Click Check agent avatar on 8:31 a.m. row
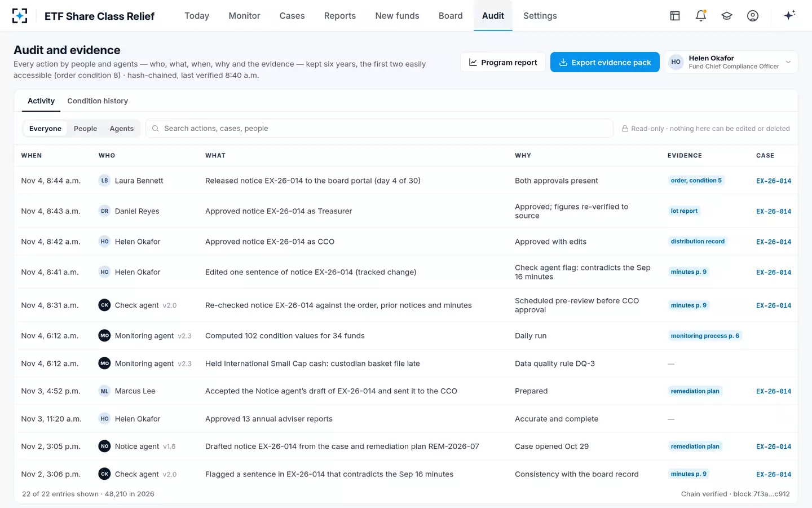The width and height of the screenshot is (812, 508). [104, 305]
